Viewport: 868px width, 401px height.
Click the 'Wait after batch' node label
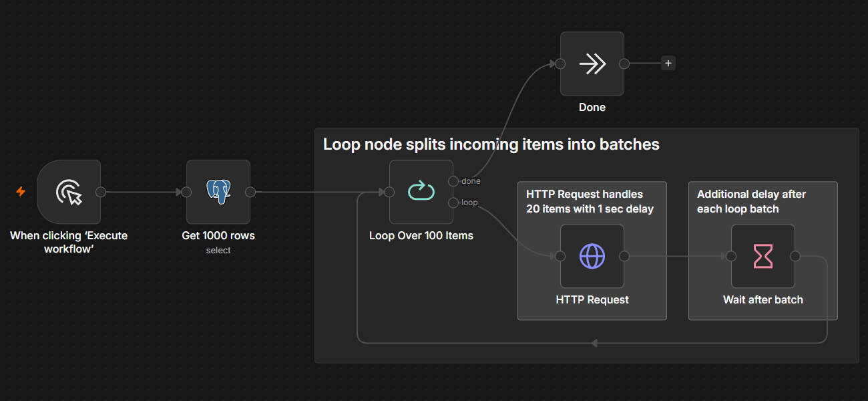point(763,299)
